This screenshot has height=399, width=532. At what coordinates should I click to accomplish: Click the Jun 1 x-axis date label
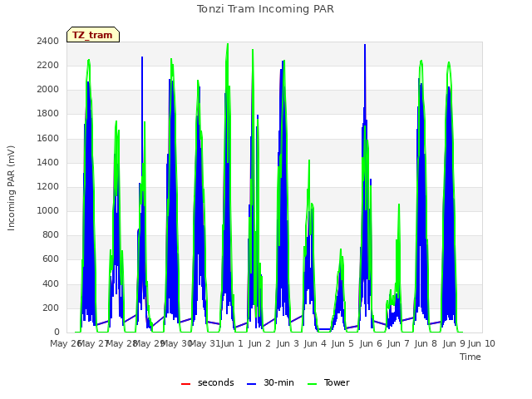[x=232, y=343]
